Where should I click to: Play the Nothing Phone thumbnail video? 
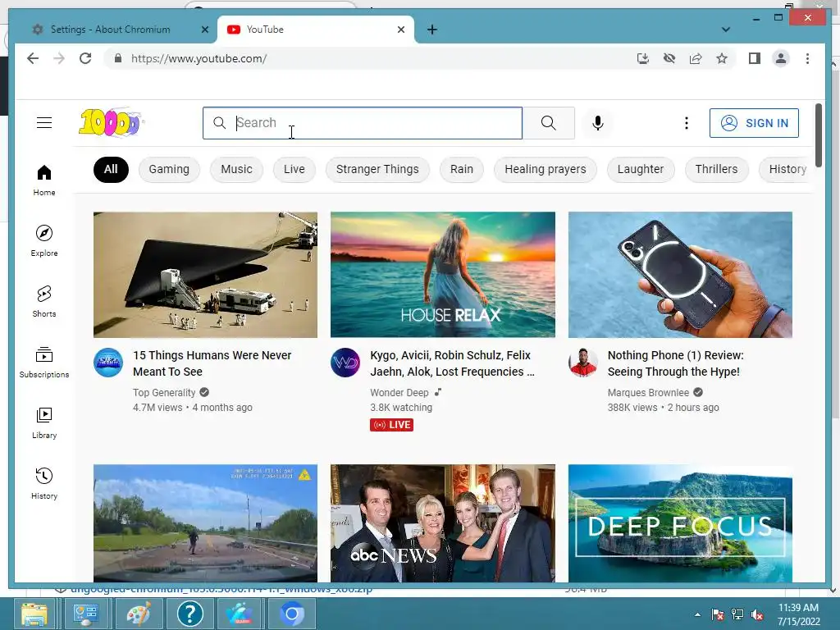pos(680,274)
